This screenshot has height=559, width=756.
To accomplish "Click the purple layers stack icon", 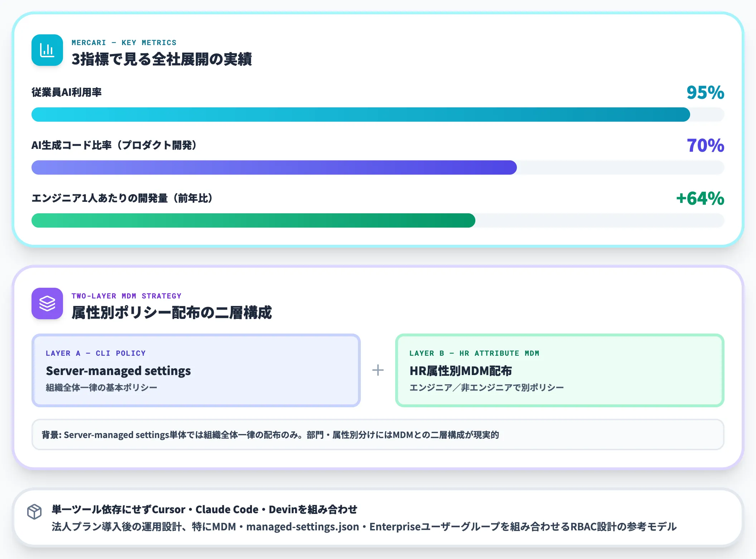I will [x=47, y=303].
